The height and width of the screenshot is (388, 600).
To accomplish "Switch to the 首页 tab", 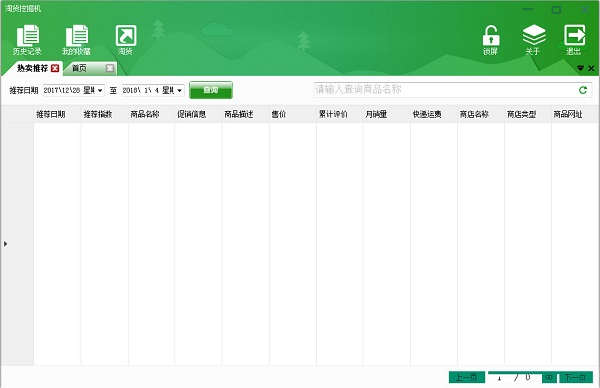I will [79, 68].
